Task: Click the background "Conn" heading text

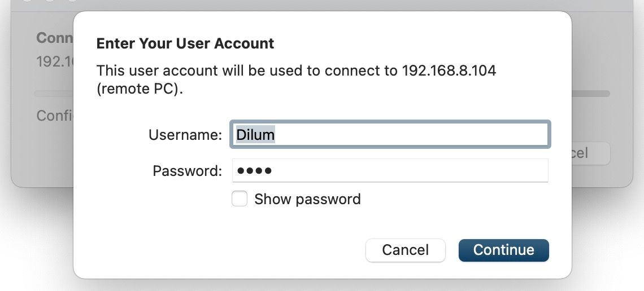Action: [54, 38]
